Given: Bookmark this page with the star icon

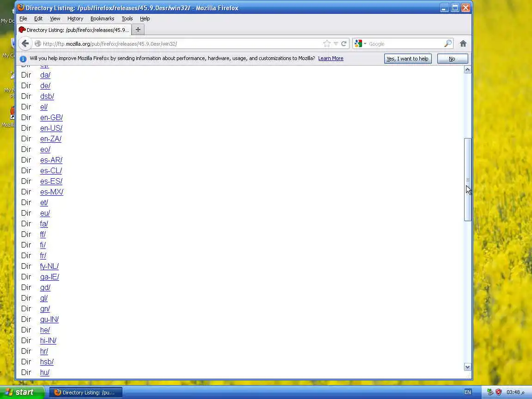Looking at the screenshot, I should pyautogui.click(x=327, y=44).
